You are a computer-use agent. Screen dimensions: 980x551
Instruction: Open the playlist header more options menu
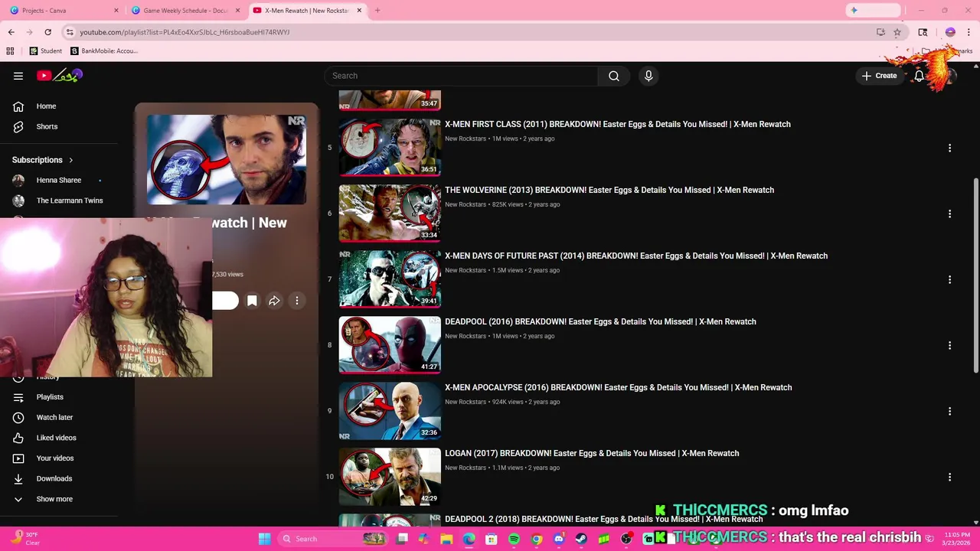coord(297,301)
